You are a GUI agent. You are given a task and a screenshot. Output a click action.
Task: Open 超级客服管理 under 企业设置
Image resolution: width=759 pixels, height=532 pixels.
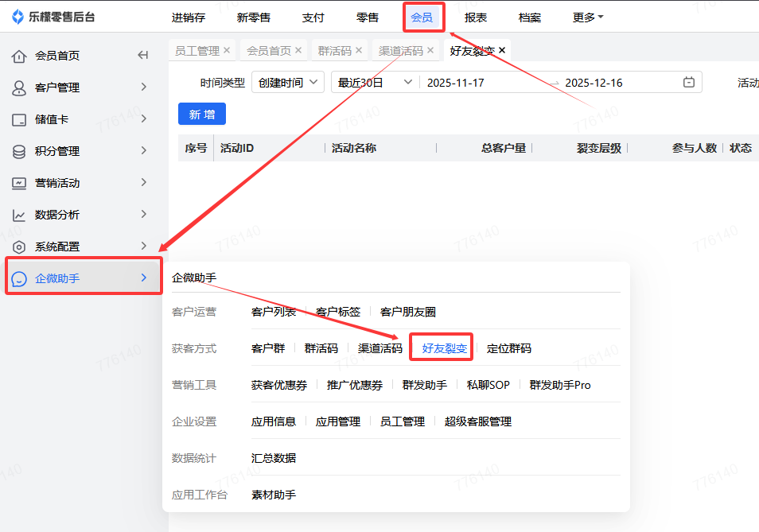(x=478, y=421)
